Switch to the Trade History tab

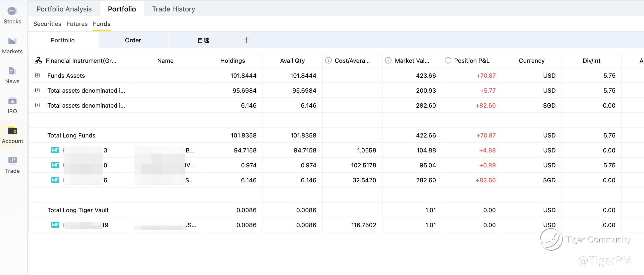click(173, 9)
